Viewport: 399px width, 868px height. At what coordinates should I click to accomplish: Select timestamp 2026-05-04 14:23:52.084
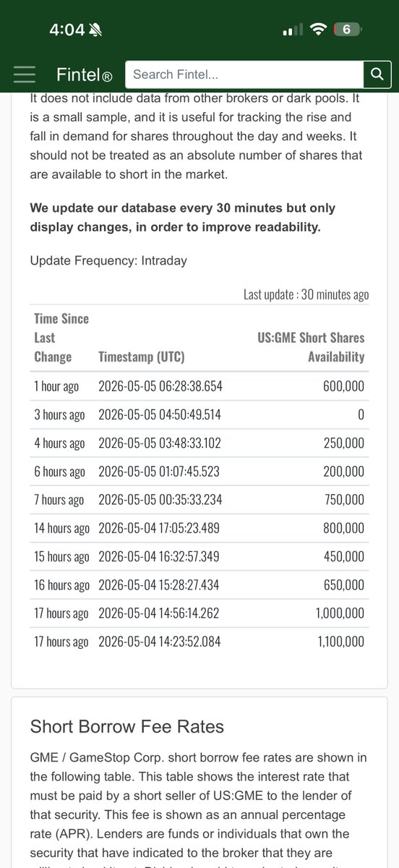tap(160, 642)
